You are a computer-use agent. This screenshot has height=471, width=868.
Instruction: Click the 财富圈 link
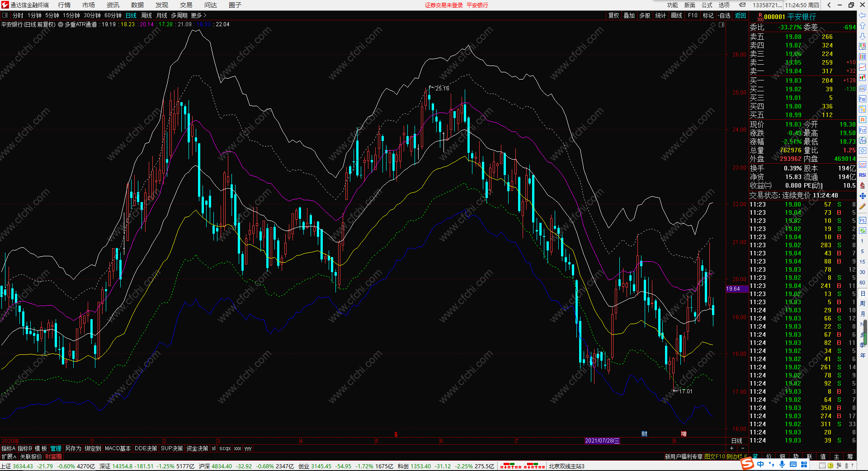(x=53, y=457)
